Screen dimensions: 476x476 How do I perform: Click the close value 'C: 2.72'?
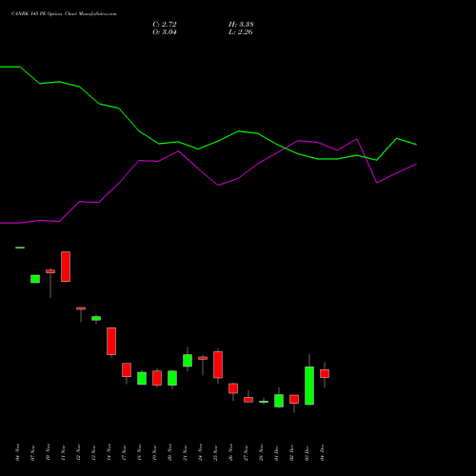tap(165, 24)
